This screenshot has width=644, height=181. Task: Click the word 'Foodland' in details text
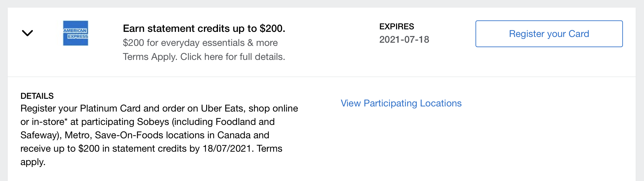(x=236, y=122)
